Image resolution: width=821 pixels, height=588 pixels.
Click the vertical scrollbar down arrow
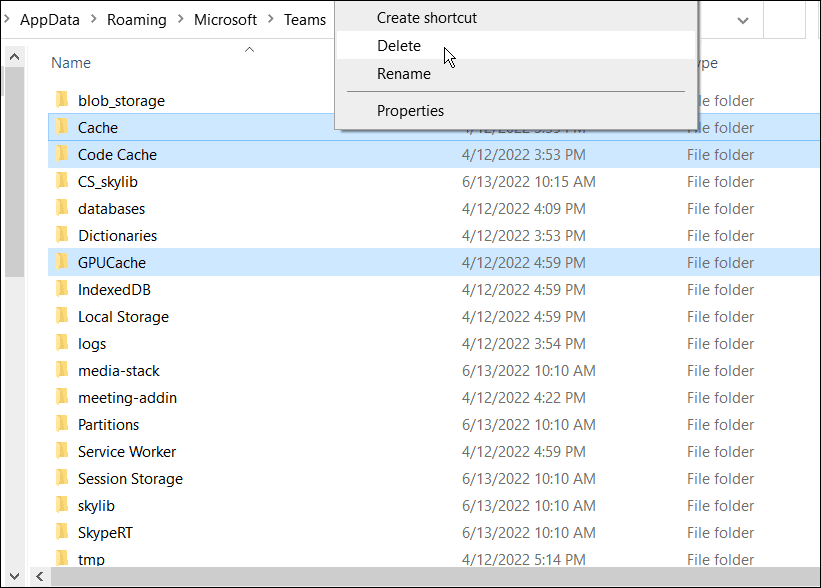(x=15, y=576)
